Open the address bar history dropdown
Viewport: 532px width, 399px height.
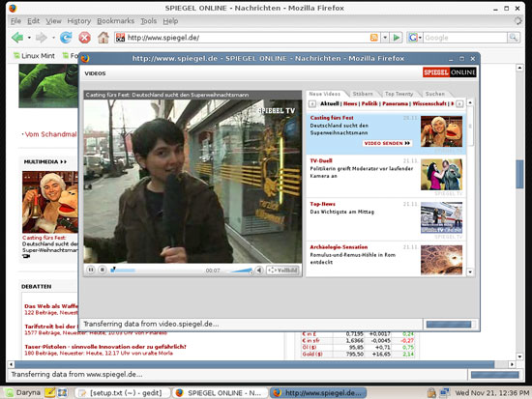(x=385, y=38)
